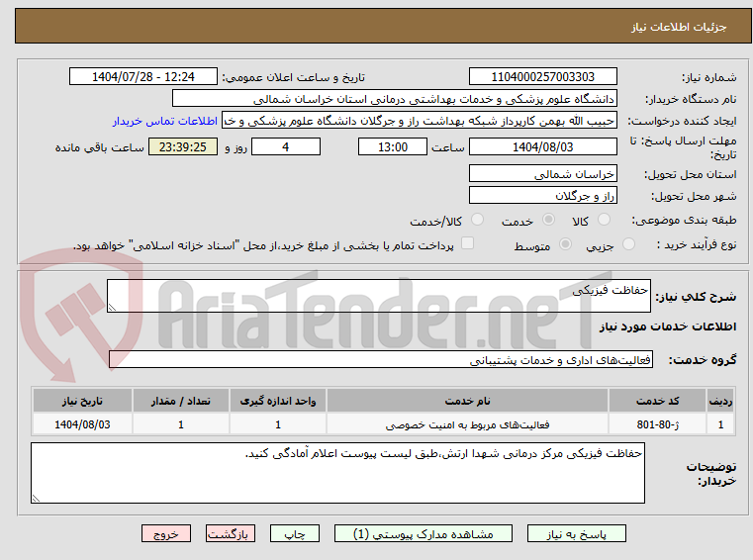Click the بازگشت back button
Screen dimensions: 753x560
point(230,534)
